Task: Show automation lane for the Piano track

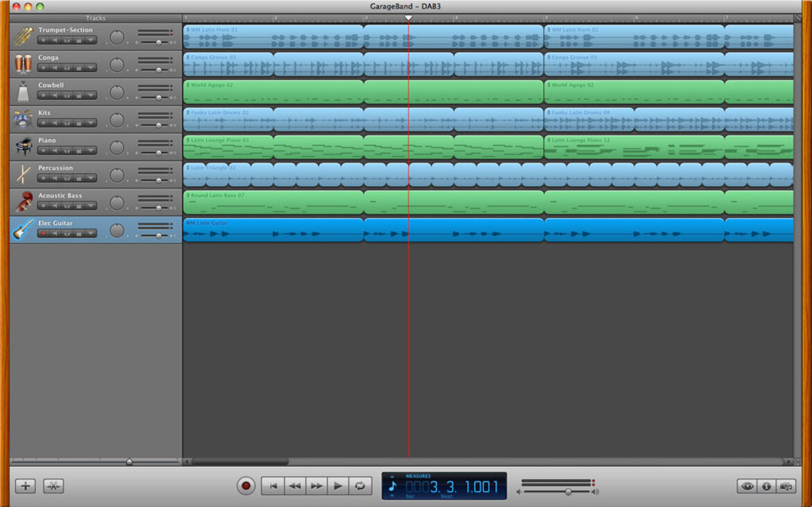Action: click(x=91, y=151)
